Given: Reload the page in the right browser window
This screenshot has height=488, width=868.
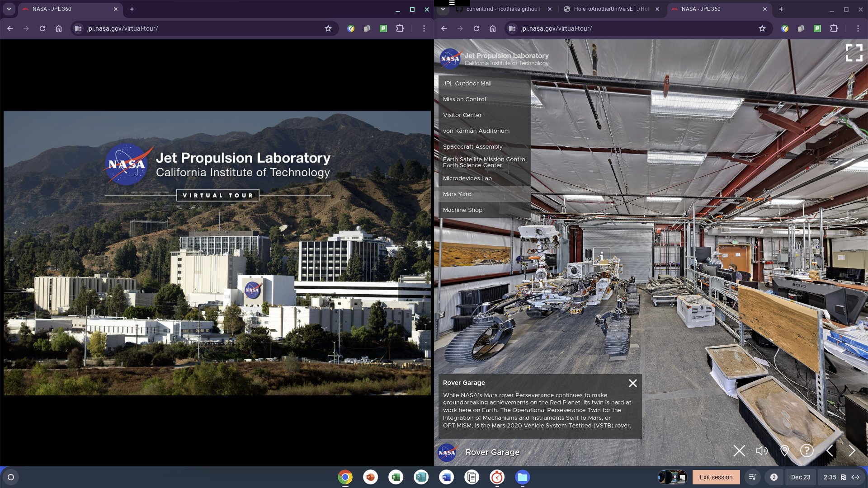Looking at the screenshot, I should [x=476, y=28].
